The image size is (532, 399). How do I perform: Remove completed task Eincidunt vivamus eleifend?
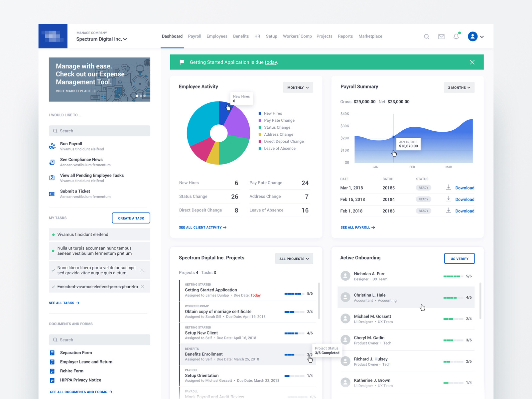point(142,287)
